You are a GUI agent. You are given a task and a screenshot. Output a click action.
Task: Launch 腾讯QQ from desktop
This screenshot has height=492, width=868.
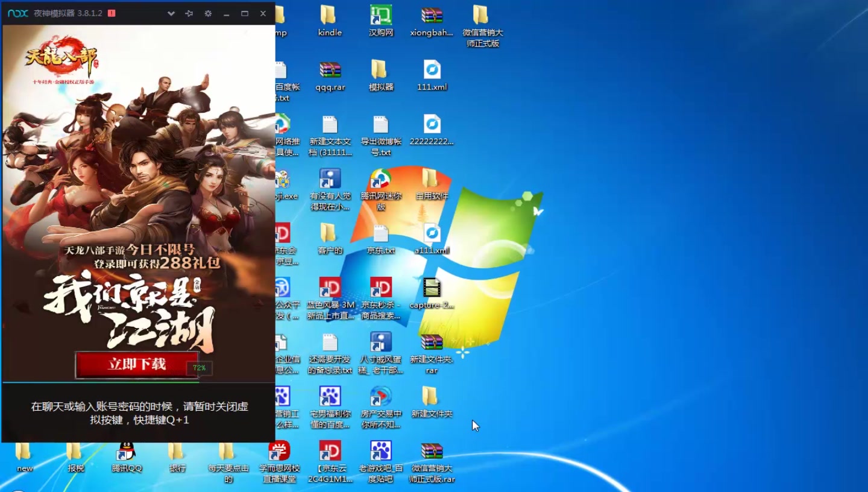(127, 456)
